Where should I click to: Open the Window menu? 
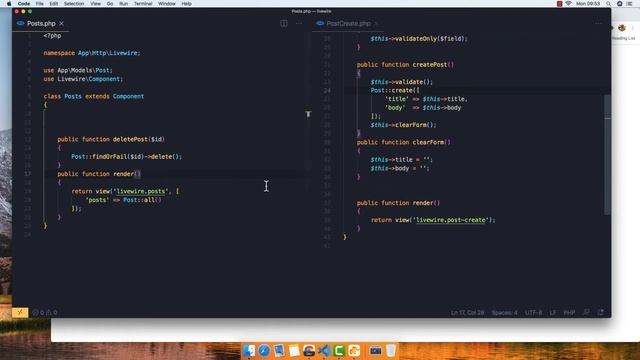(x=167, y=4)
